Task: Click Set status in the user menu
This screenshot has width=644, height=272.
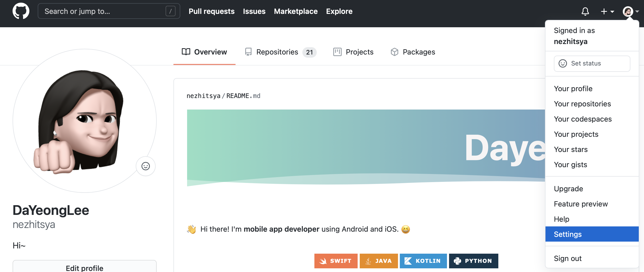Action: (592, 63)
